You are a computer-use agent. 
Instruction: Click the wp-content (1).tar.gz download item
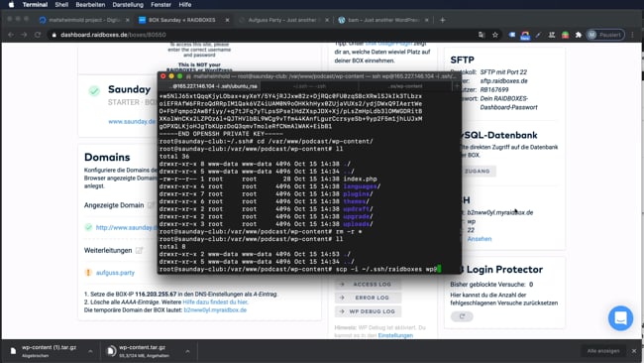tap(48, 351)
